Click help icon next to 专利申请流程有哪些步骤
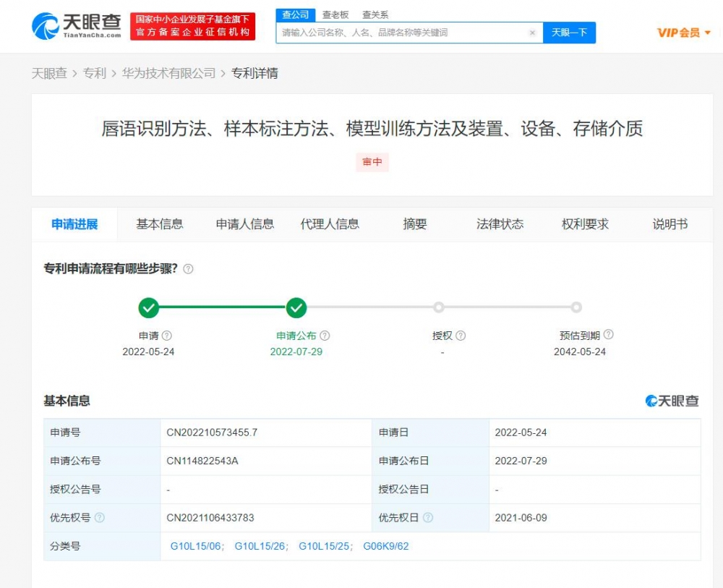This screenshot has width=723, height=588. pyautogui.click(x=188, y=269)
